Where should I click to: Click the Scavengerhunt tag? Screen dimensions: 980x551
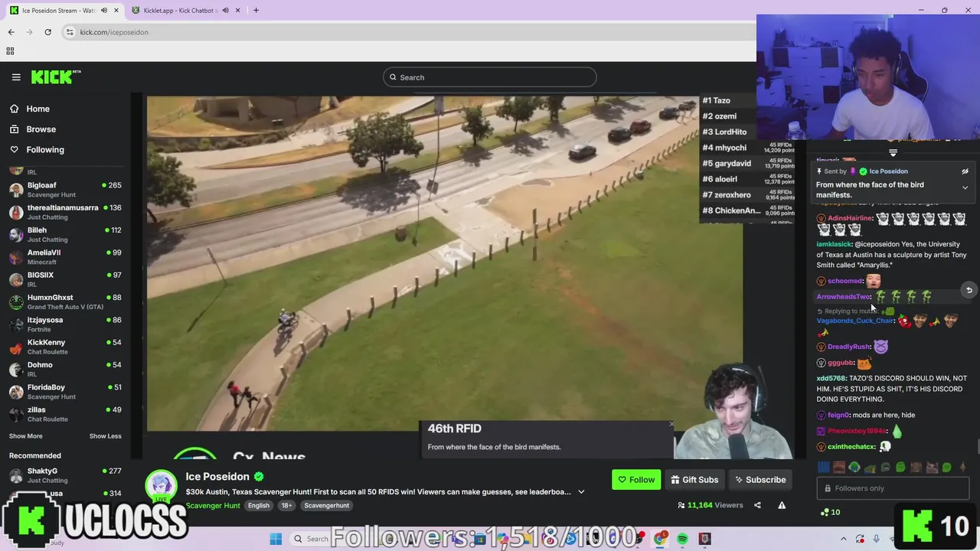coord(327,506)
